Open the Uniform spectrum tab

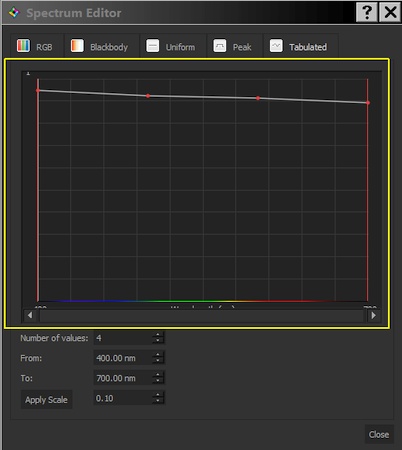pos(173,46)
